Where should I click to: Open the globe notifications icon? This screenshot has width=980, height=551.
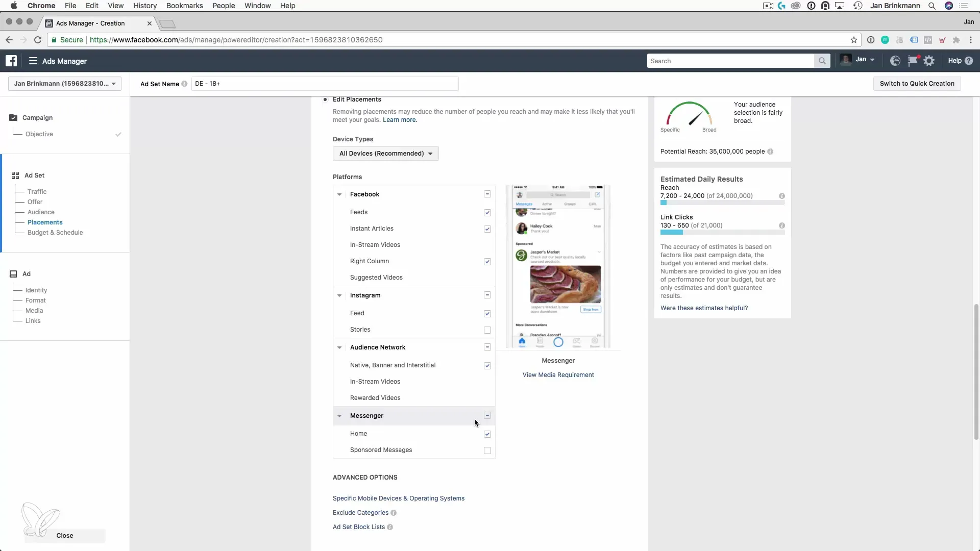tap(895, 61)
